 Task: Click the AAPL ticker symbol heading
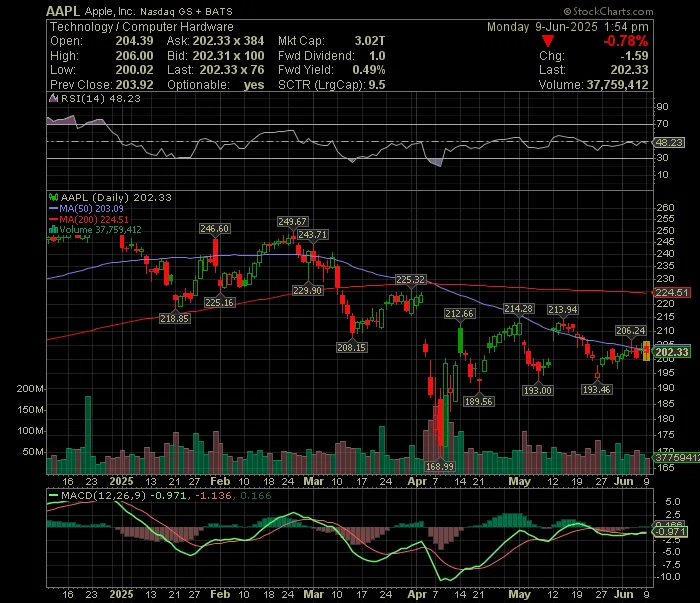63,11
